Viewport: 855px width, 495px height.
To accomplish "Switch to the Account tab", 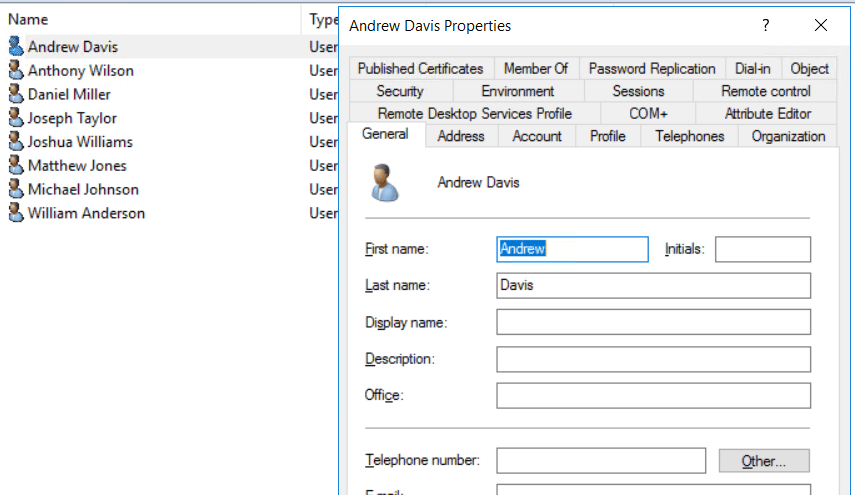I will point(537,136).
